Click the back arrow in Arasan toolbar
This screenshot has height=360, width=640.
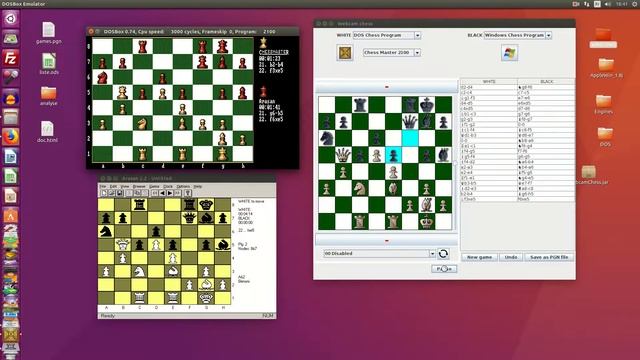[162, 193]
